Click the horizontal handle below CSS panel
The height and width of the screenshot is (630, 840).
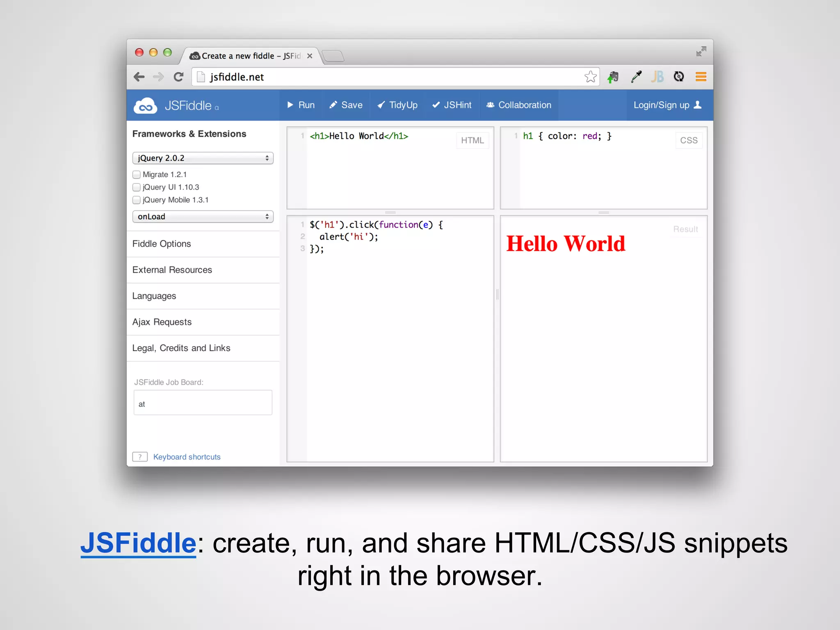pos(604,212)
